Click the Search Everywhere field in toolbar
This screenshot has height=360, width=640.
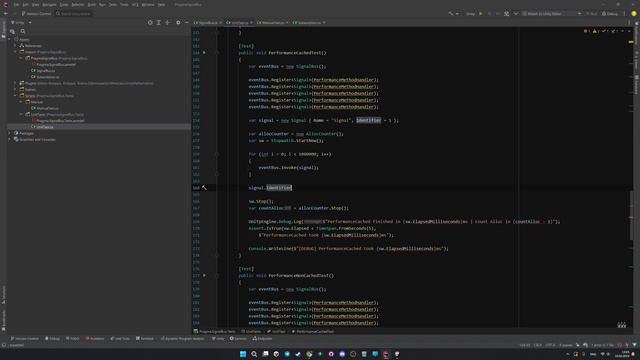click(x=73, y=13)
